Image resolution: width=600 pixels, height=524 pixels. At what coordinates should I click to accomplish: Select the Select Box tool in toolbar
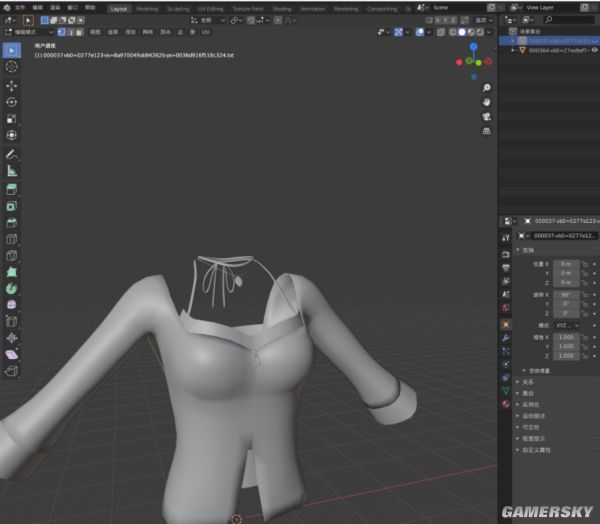click(12, 51)
